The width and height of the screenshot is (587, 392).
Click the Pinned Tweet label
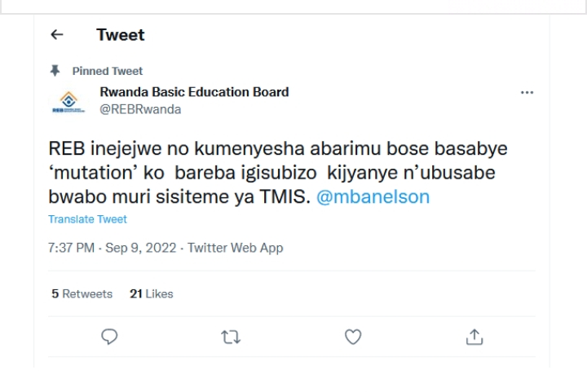(107, 71)
